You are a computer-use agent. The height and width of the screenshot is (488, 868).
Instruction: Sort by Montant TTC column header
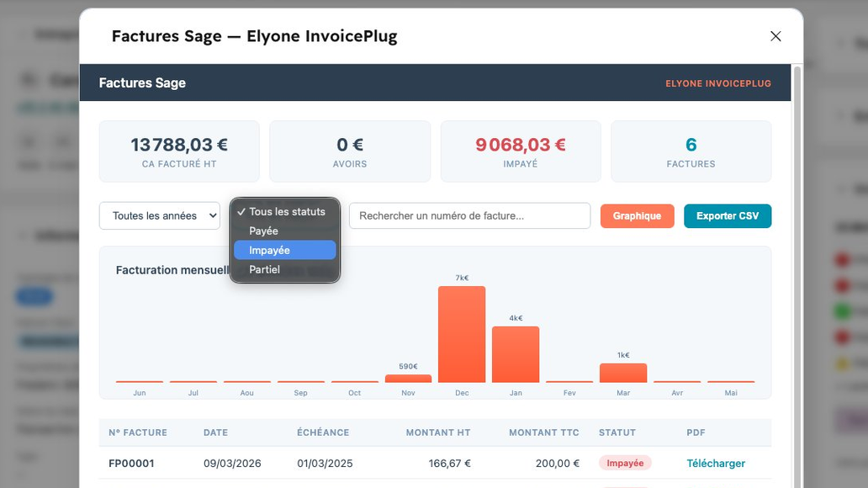tap(543, 432)
